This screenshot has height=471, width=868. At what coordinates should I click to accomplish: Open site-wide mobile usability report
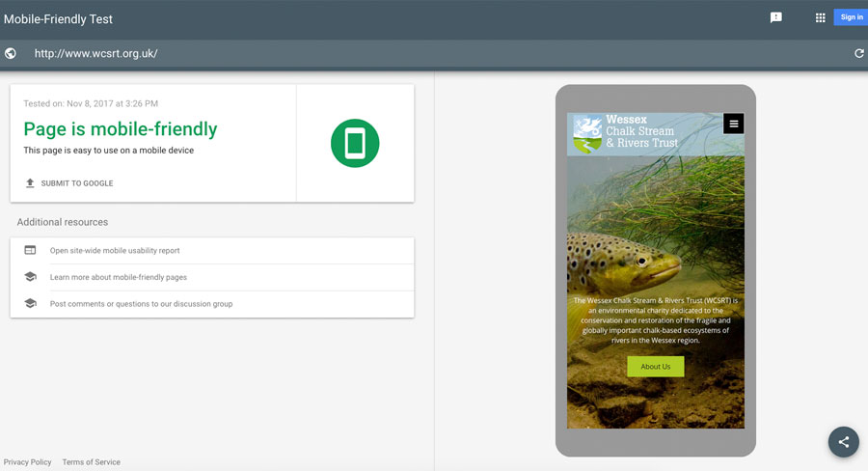[x=115, y=251]
